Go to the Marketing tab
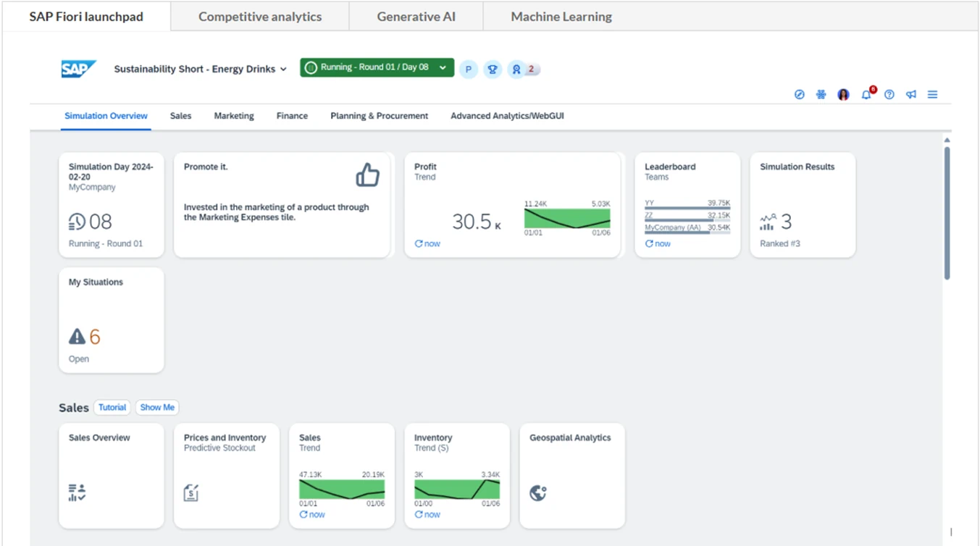Screen dimensions: 980x546 (234, 116)
